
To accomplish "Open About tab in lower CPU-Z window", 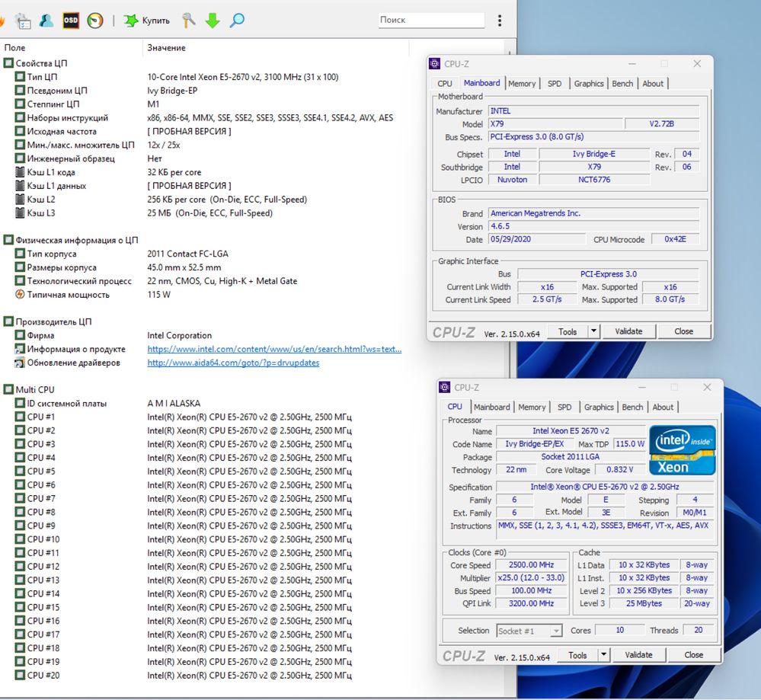I will point(663,408).
